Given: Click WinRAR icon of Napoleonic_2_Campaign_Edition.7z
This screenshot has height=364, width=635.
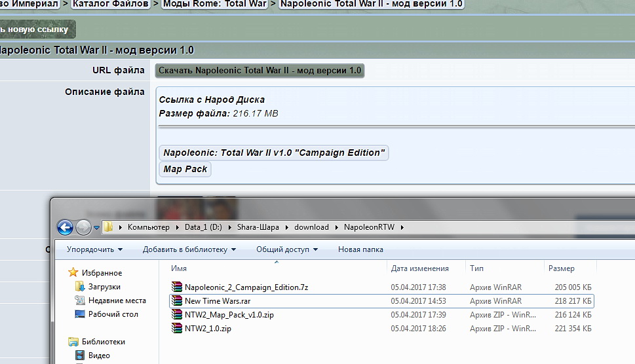Looking at the screenshot, I should pyautogui.click(x=177, y=287).
